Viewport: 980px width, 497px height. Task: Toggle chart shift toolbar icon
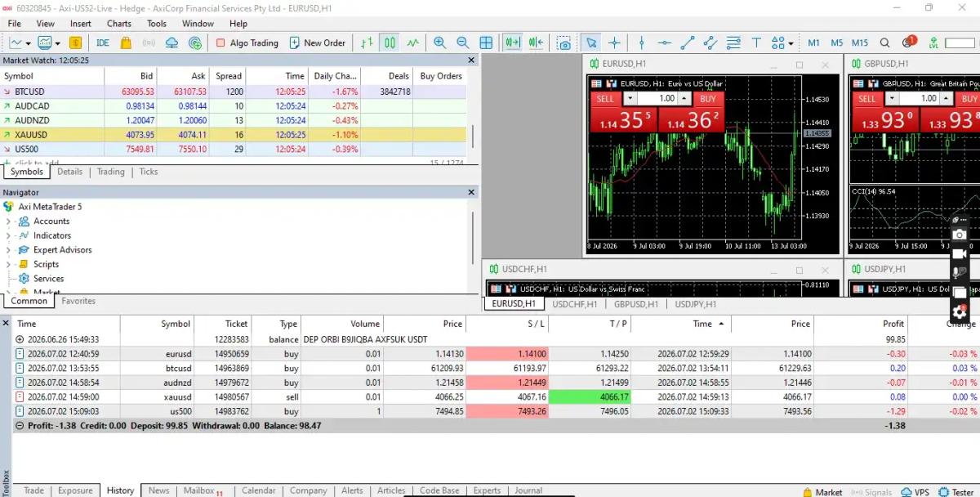[x=536, y=43]
